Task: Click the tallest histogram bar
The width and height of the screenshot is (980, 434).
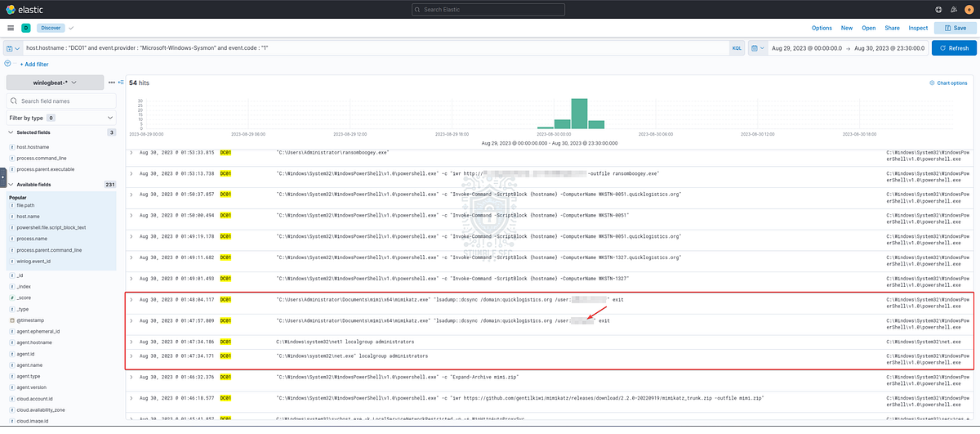Action: coord(579,113)
